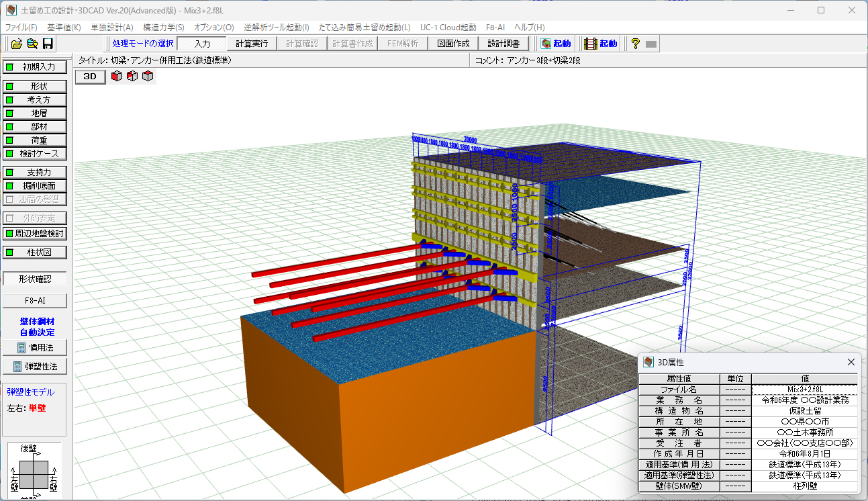Select 計算実行 processing mode
The width and height of the screenshot is (868, 501).
[252, 44]
